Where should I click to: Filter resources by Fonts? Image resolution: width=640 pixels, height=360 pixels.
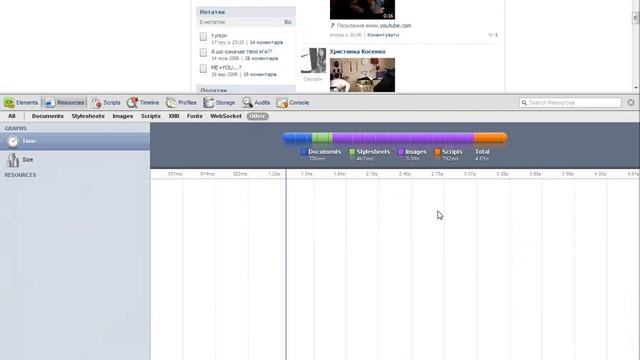(x=195, y=116)
